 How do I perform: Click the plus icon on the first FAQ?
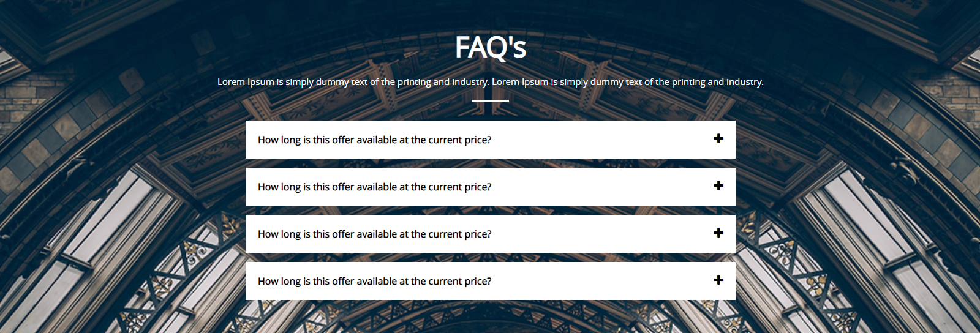(718, 139)
